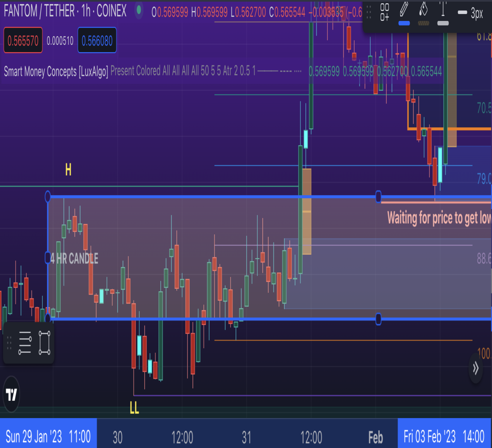The height and width of the screenshot is (448, 492).
Task: Click the close value C0.565544 in header
Action: [287, 12]
